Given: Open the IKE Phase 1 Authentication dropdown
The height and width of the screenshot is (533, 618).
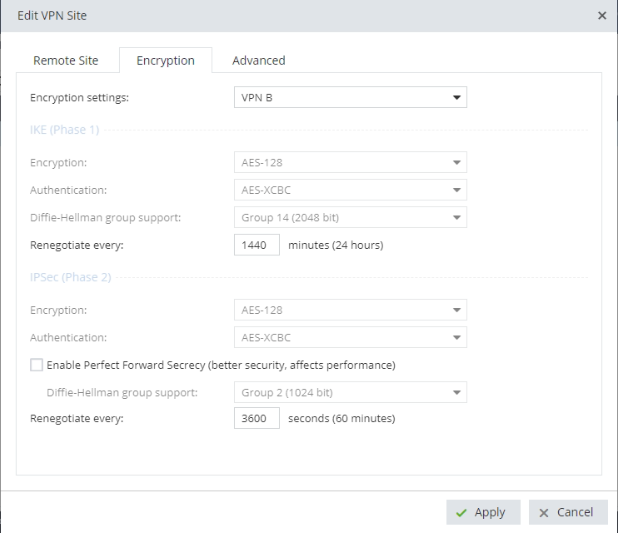Looking at the screenshot, I should pos(349,188).
